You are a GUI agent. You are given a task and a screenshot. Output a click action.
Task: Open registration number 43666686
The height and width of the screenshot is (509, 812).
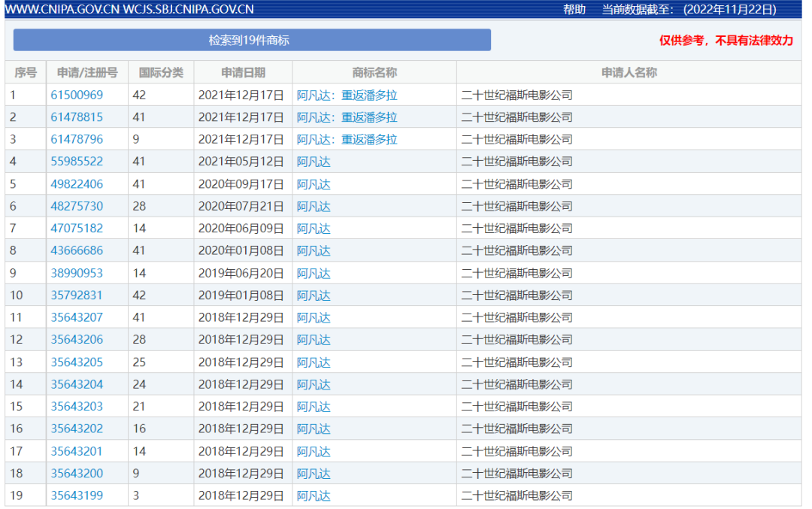(77, 250)
